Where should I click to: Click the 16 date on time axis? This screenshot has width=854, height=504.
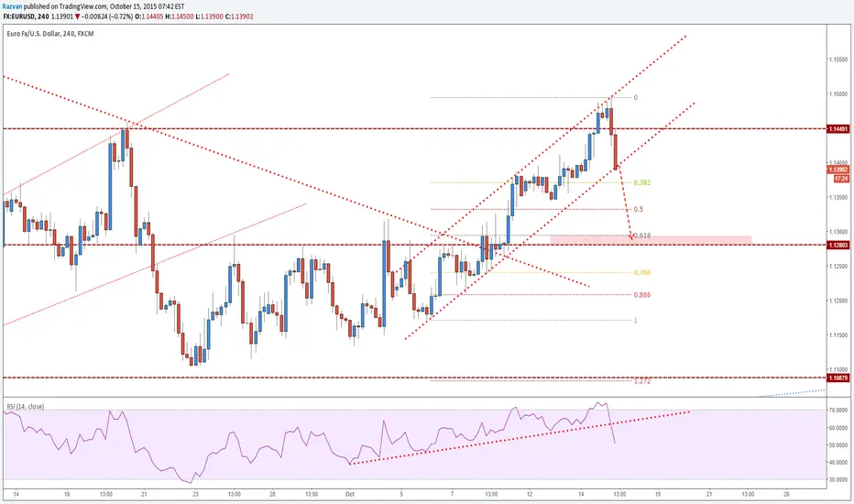[x=67, y=494]
